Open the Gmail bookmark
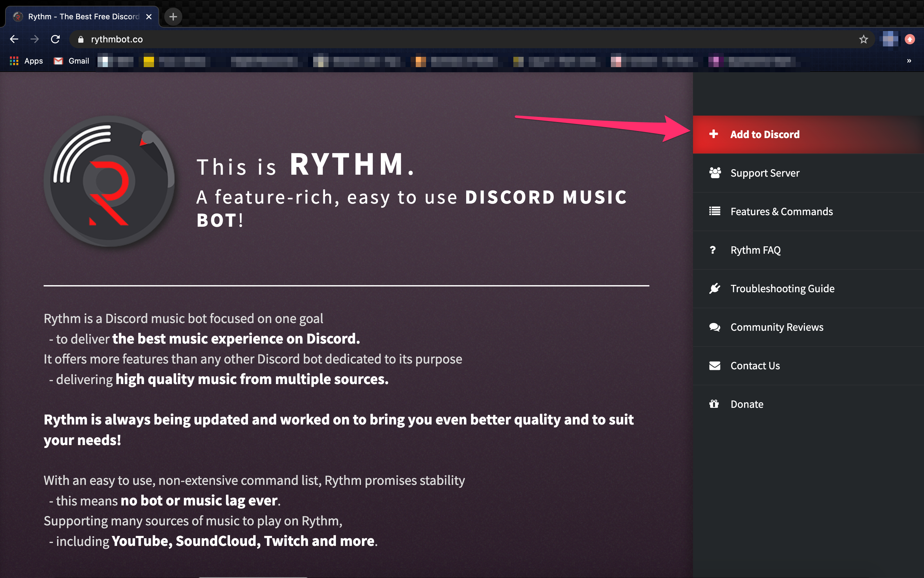924x578 pixels. pyautogui.click(x=72, y=61)
